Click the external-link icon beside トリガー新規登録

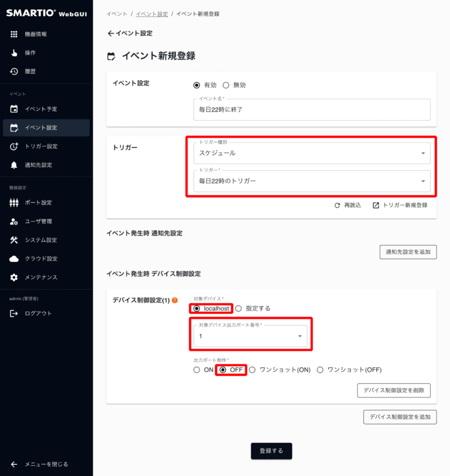376,206
